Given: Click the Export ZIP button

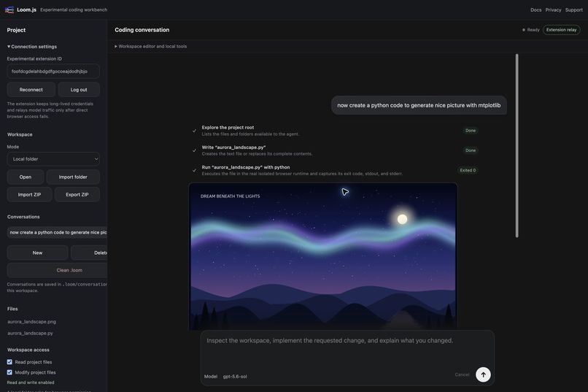Looking at the screenshot, I should [x=77, y=195].
